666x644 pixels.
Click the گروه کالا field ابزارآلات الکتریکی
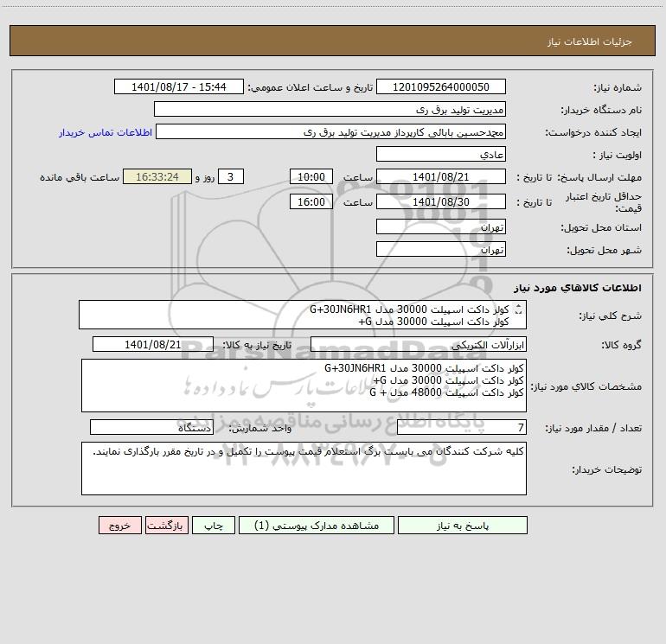419,344
